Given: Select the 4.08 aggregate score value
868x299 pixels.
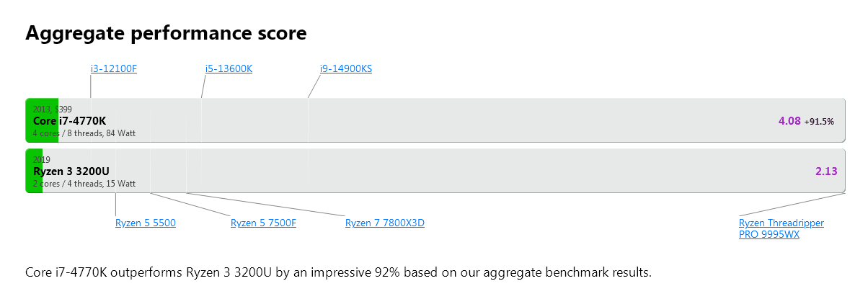Looking at the screenshot, I should (789, 121).
